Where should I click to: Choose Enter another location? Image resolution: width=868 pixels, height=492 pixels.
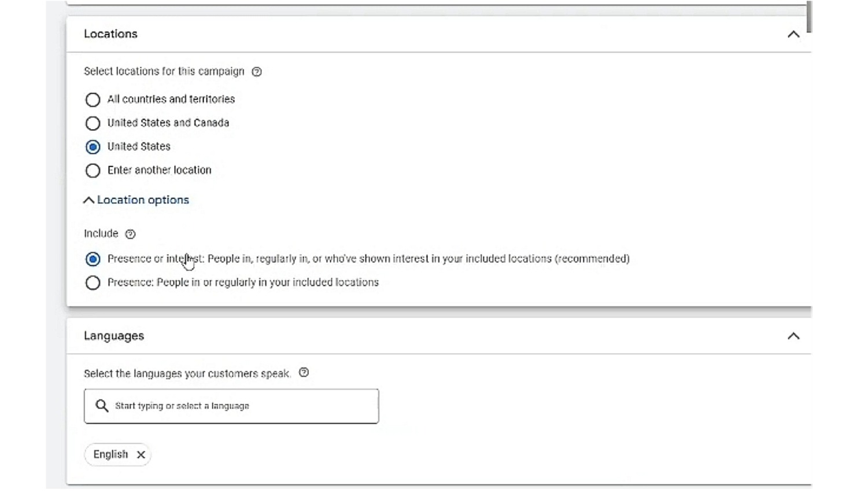[93, 171]
